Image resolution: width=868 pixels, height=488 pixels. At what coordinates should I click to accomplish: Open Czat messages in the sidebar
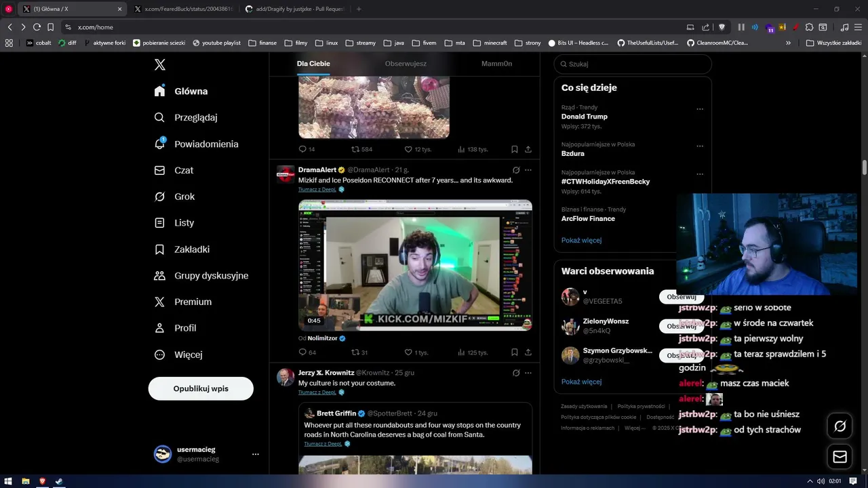tap(174, 170)
